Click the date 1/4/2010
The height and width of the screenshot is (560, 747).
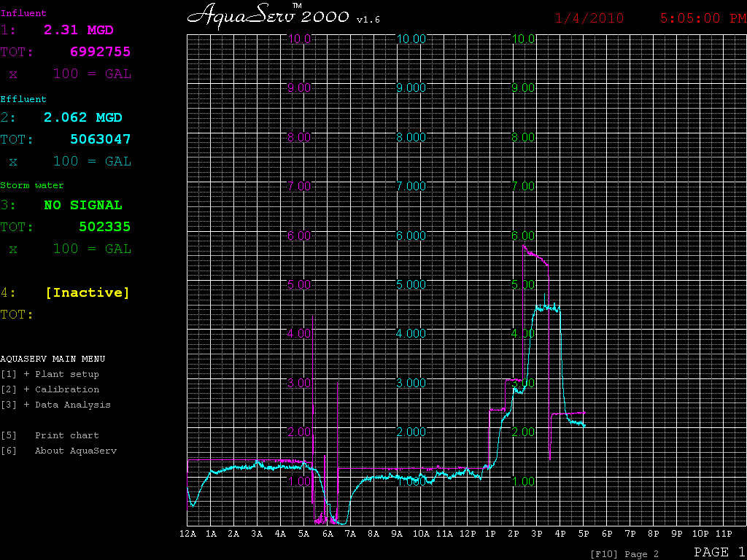pyautogui.click(x=589, y=18)
